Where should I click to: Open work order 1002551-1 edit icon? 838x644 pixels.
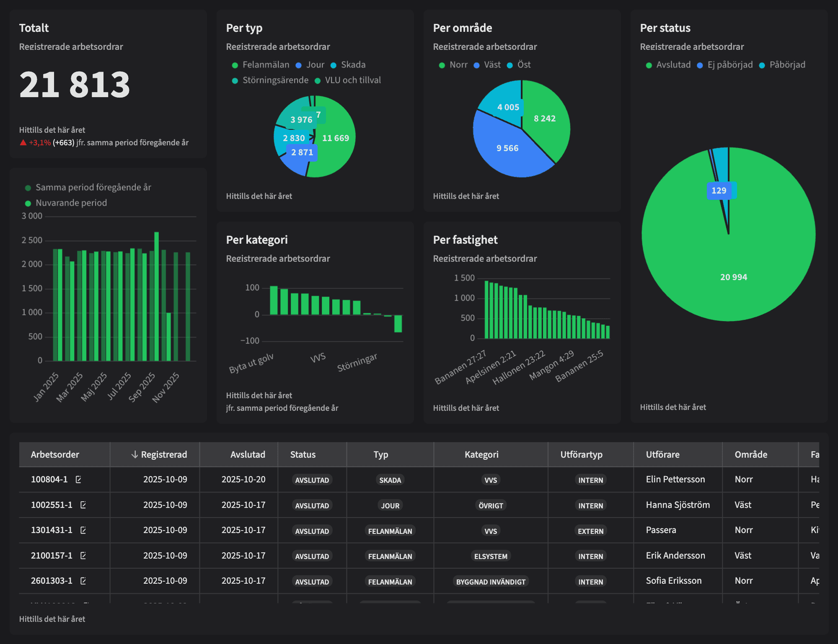[83, 505]
